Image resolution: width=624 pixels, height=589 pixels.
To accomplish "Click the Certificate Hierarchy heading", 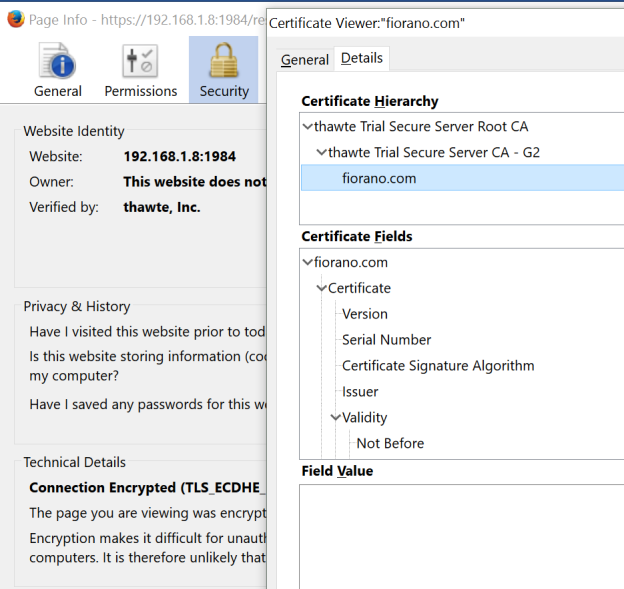I will pyautogui.click(x=370, y=101).
